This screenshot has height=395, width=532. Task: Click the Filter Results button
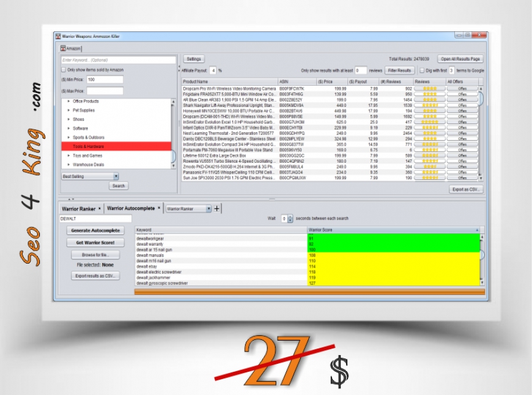pos(399,70)
